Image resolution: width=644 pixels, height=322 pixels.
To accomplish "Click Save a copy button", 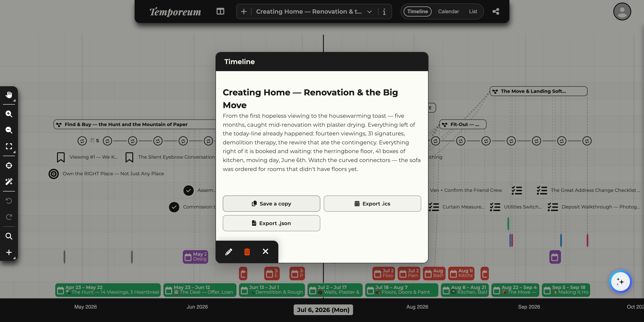I will [x=271, y=204].
